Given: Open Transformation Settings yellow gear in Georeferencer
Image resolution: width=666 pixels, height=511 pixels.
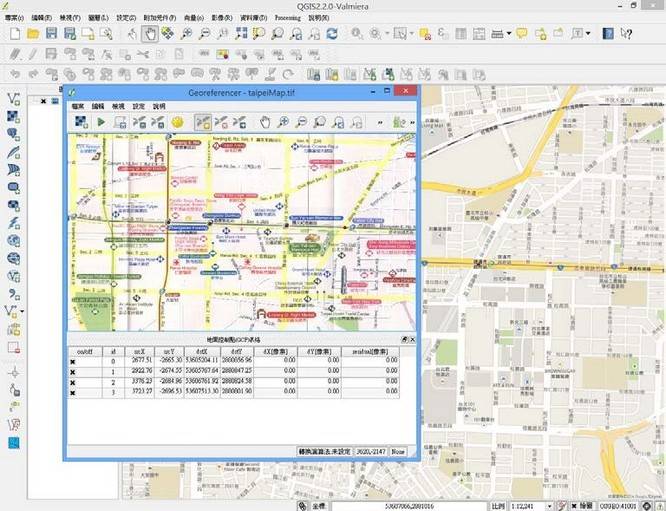Looking at the screenshot, I should pos(178,122).
